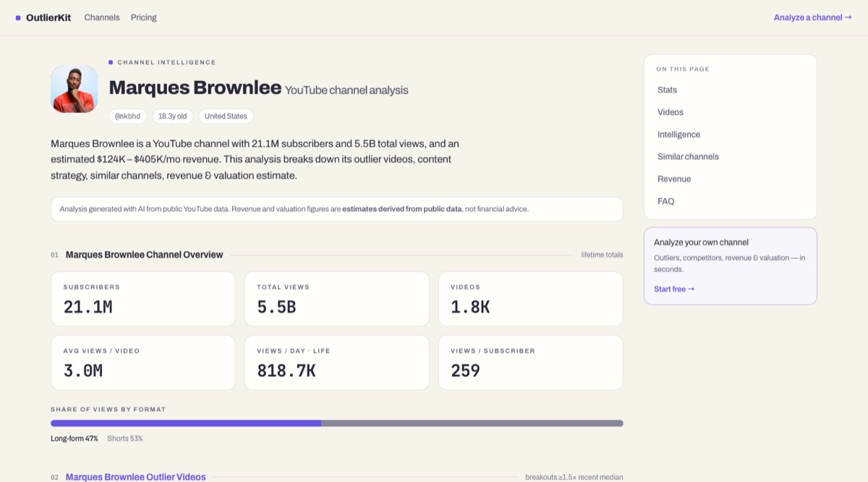The image size is (868, 482).
Task: Click the breakouts ≥1.5× recent median label
Action: coord(574,477)
